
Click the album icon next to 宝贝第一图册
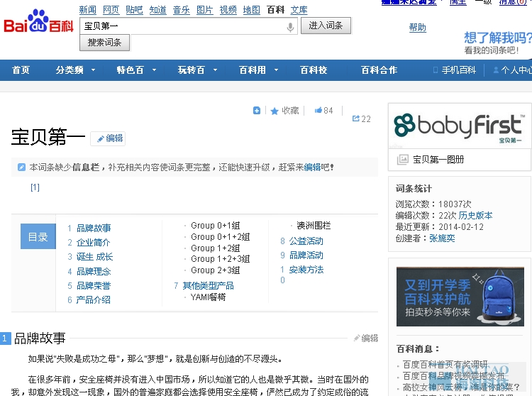402,160
